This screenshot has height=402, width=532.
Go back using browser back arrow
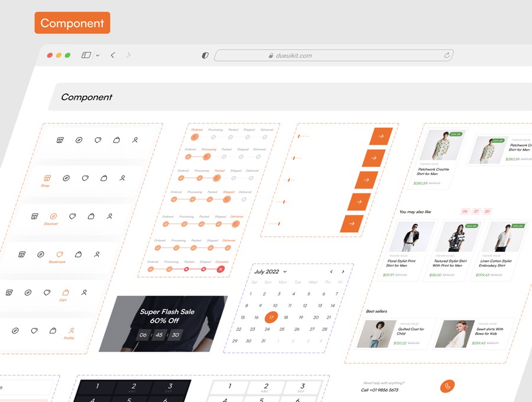[112, 55]
